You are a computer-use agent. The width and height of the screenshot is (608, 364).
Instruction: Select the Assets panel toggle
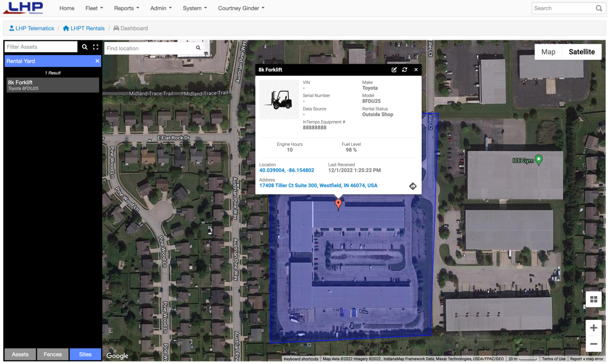coord(20,354)
